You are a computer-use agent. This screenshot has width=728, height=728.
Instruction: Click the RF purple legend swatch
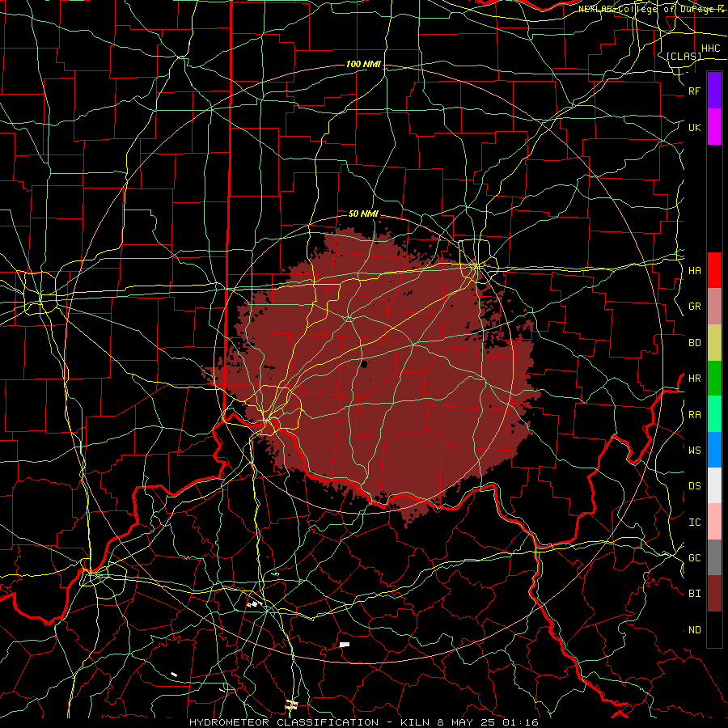click(714, 91)
